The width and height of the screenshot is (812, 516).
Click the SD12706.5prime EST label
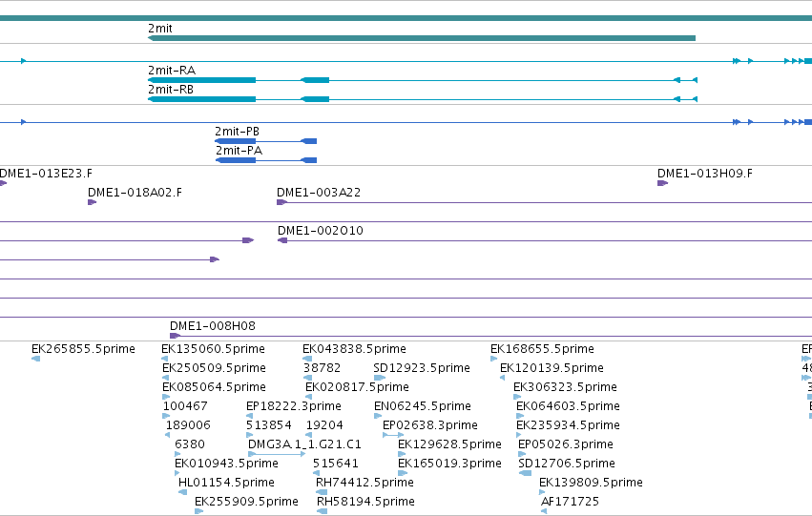pos(567,464)
